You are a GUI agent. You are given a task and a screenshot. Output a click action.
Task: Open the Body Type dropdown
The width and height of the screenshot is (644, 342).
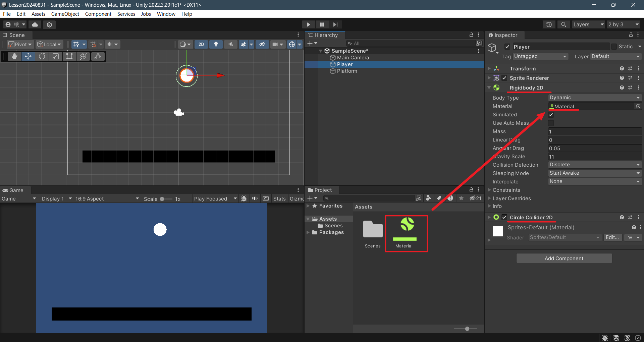pyautogui.click(x=595, y=98)
